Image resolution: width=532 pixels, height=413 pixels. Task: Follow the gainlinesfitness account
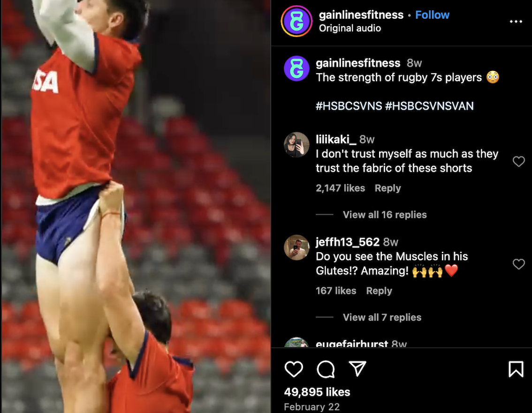[432, 15]
